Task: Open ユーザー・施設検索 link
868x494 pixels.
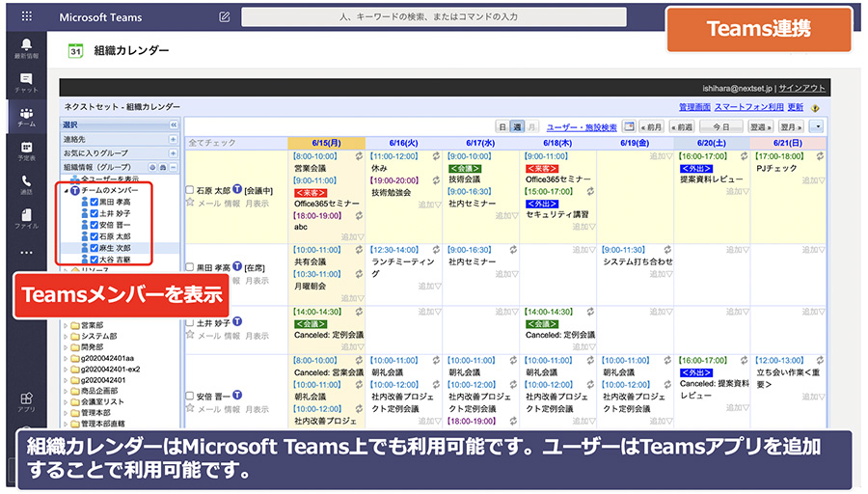Action: click(582, 127)
